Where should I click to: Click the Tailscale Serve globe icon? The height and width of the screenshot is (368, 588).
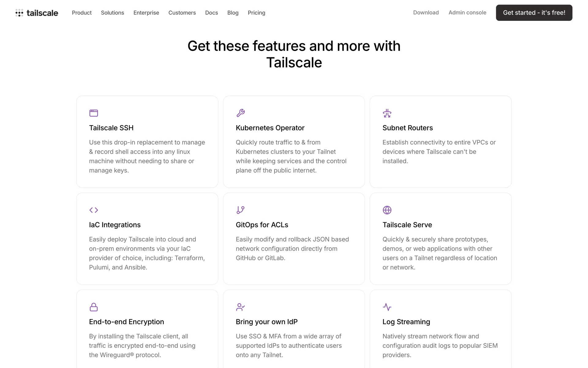click(x=387, y=210)
